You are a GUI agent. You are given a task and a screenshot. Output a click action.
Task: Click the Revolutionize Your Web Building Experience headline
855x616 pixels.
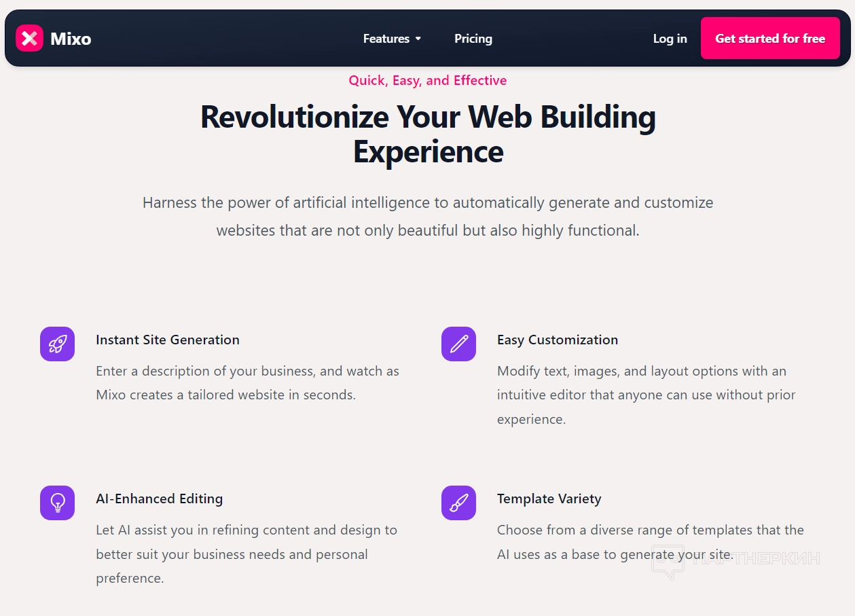tap(428, 134)
